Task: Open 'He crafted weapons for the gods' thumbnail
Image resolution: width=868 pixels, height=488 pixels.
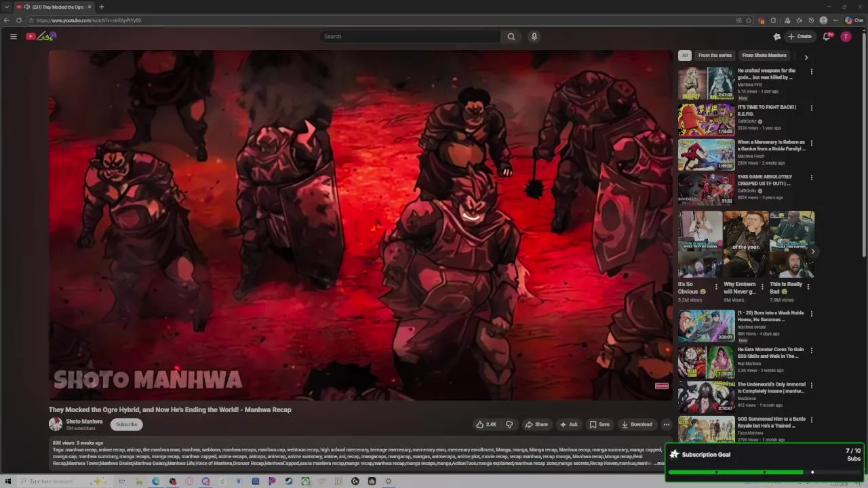Action: [x=706, y=83]
